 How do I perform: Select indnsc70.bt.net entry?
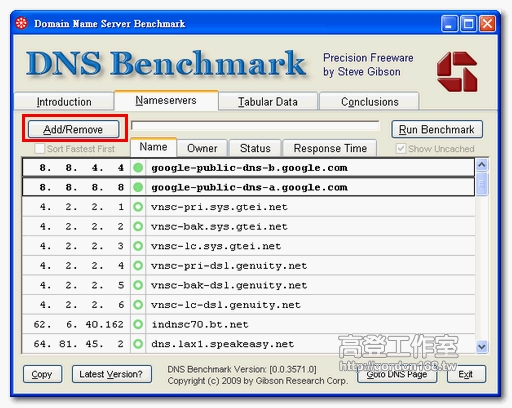pyautogui.click(x=248, y=324)
